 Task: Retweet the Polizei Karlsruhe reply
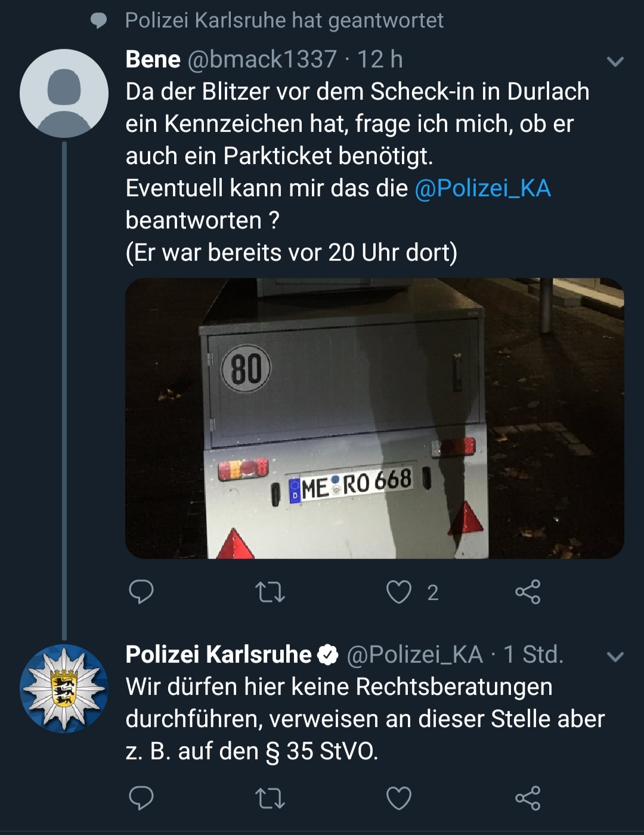[x=270, y=799]
